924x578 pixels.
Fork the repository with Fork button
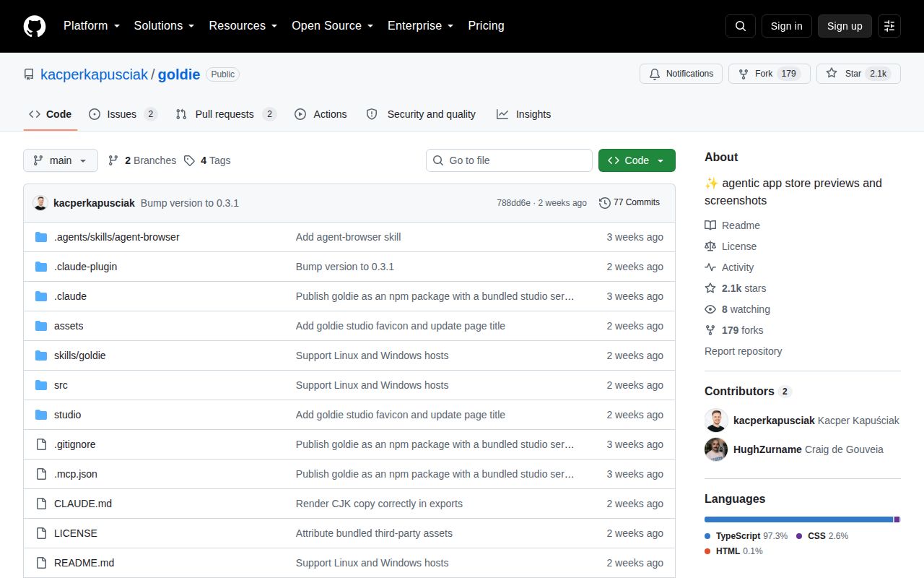(x=770, y=74)
